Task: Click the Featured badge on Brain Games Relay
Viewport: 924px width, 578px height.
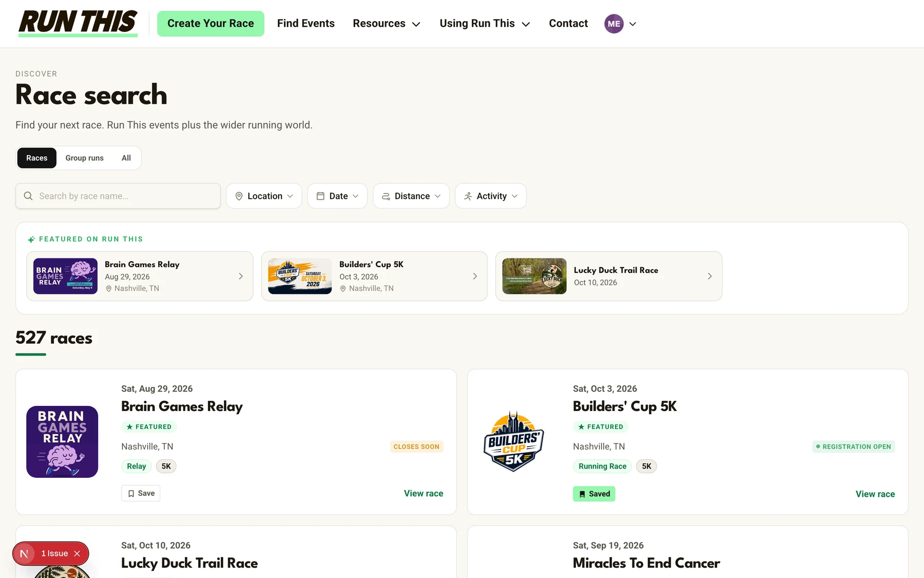Action: pos(149,427)
